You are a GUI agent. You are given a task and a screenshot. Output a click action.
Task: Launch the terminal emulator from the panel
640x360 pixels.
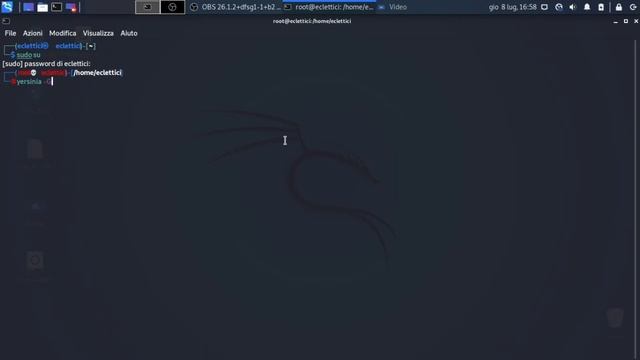[57, 7]
